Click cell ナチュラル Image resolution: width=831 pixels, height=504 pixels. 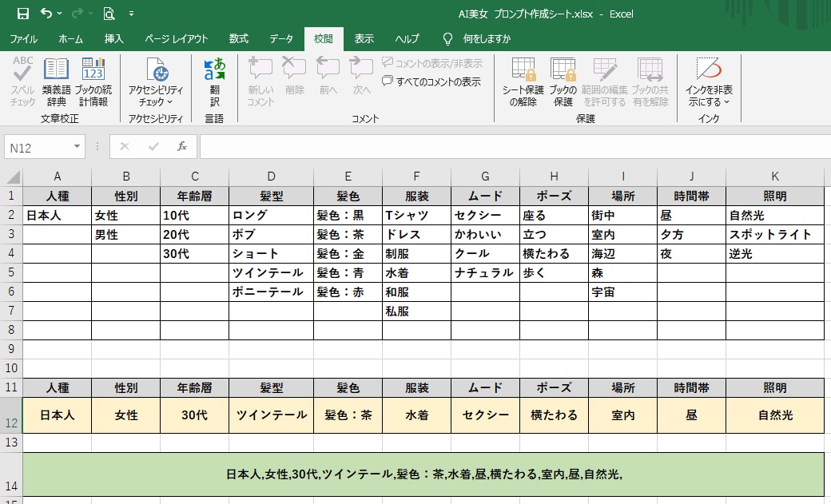tap(485, 272)
